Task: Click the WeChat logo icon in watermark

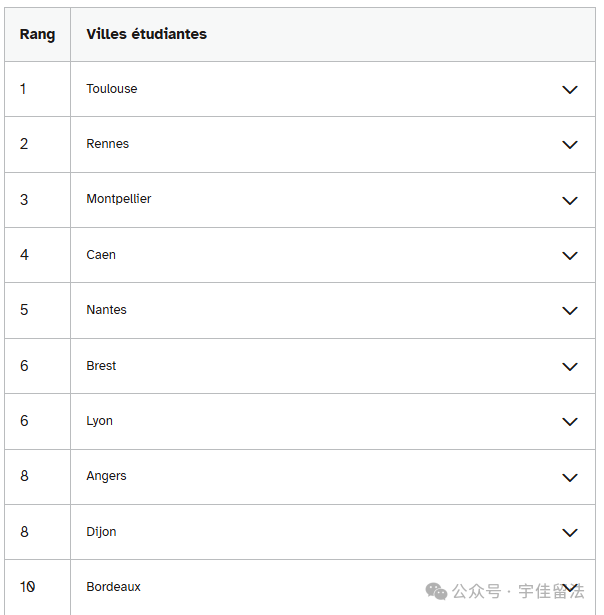Action: [436, 591]
